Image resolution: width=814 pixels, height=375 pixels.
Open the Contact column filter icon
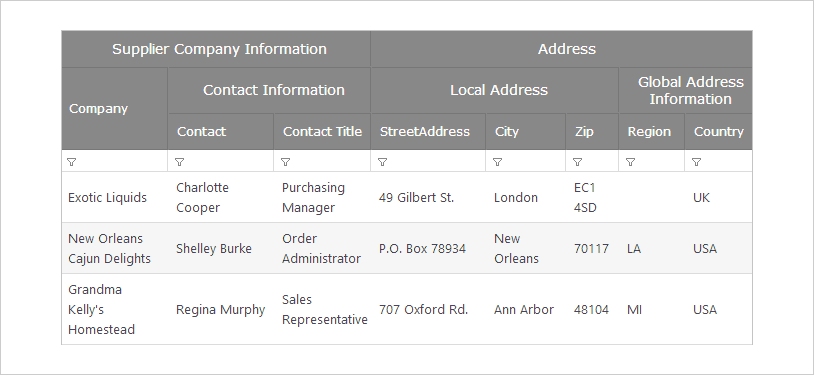pyautogui.click(x=179, y=162)
